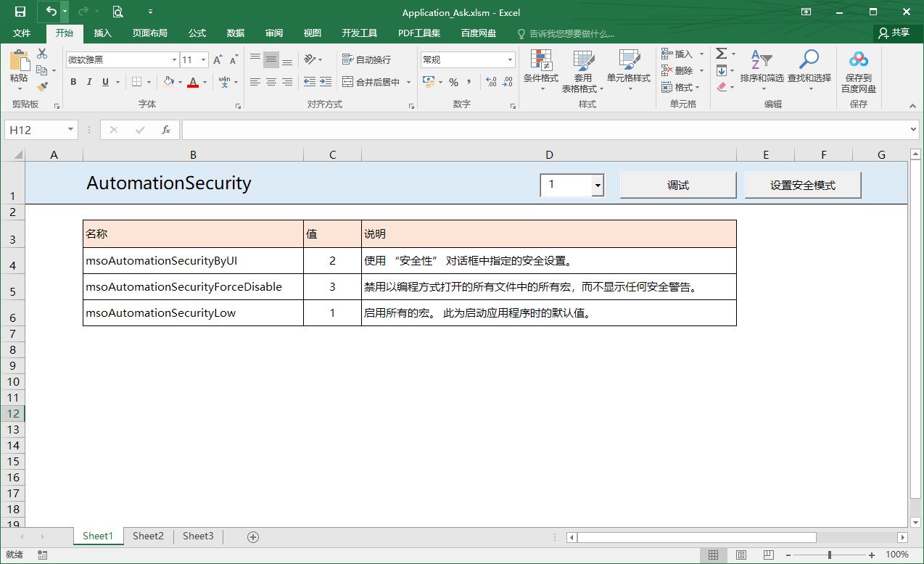
Task: Increase the indent level
Action: [x=326, y=82]
